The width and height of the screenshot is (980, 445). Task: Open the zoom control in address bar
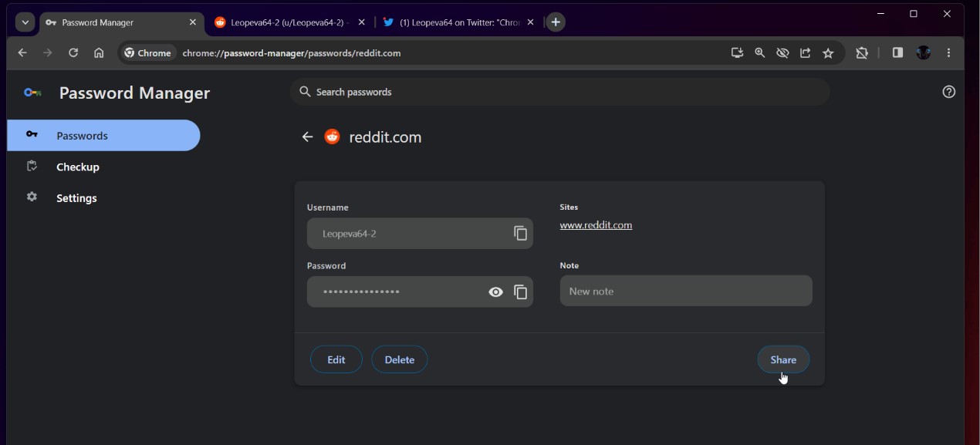tap(760, 53)
